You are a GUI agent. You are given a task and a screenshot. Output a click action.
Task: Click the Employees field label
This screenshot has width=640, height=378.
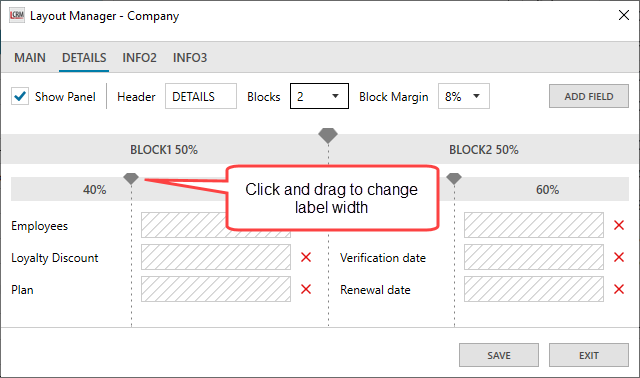pos(39,226)
